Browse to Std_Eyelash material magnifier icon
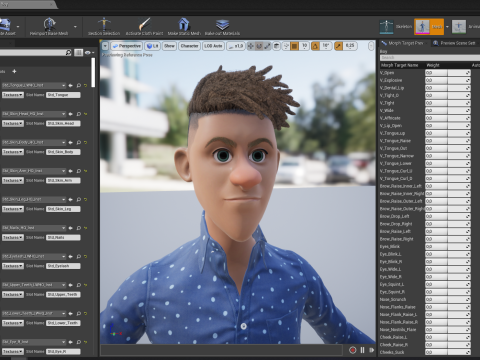The height and width of the screenshot is (360, 480). (x=79, y=256)
